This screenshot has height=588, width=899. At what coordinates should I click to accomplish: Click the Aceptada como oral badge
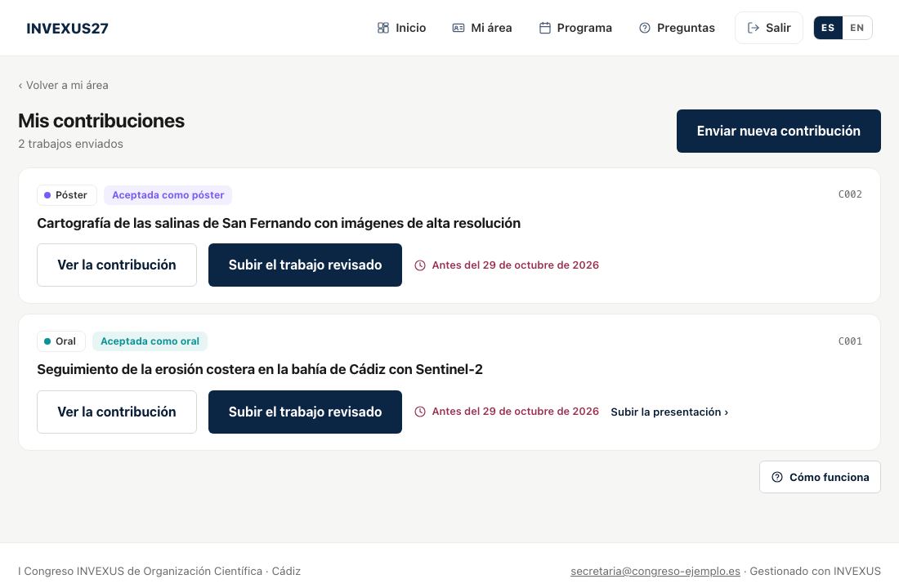pos(150,341)
